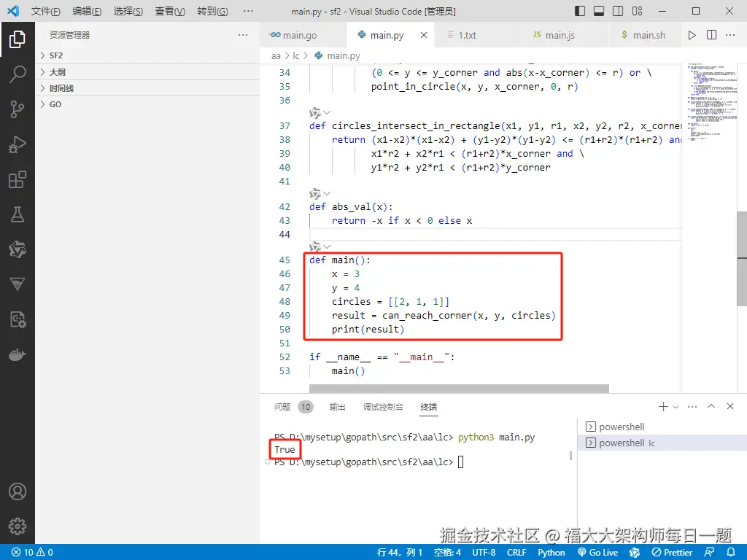The width and height of the screenshot is (747, 560).
Task: Open code lens above circles_intersect_in_rectangle
Action: pyautogui.click(x=320, y=113)
